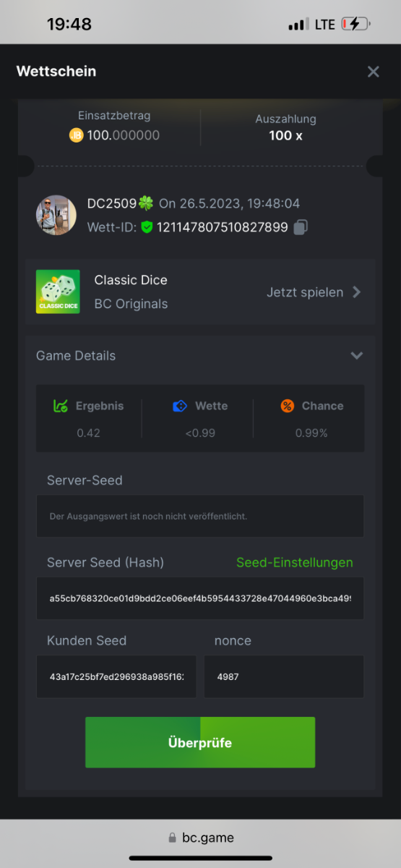Click Jetzt spielen link
Screen dimensions: 401x868
coord(305,292)
